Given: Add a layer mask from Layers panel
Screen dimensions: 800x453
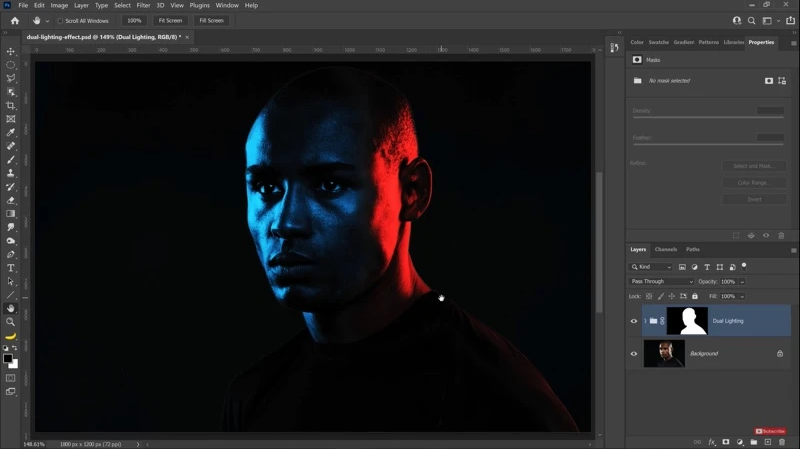Looking at the screenshot, I should click(726, 442).
